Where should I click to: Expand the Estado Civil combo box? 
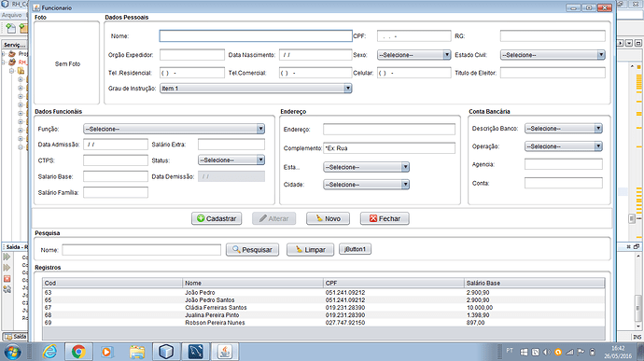pyautogui.click(x=553, y=55)
